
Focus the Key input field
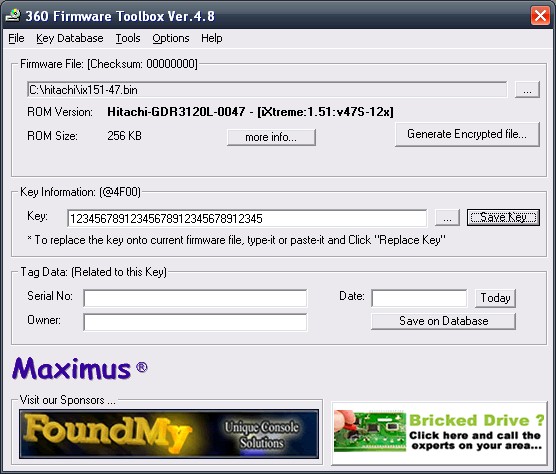(x=247, y=218)
